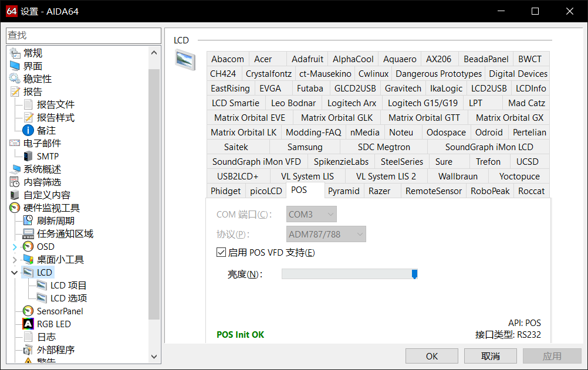This screenshot has width=588, height=370.
Task: Open the RGB LED settings icon
Action: coord(28,324)
